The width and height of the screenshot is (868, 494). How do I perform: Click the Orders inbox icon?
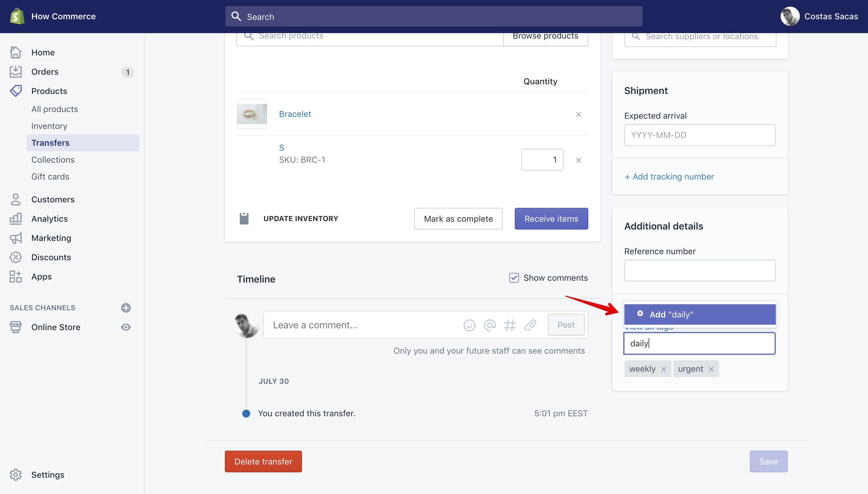pos(16,72)
